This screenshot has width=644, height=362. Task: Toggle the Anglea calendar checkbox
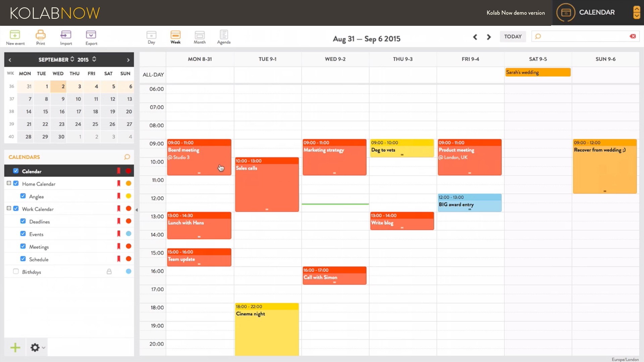tap(23, 196)
